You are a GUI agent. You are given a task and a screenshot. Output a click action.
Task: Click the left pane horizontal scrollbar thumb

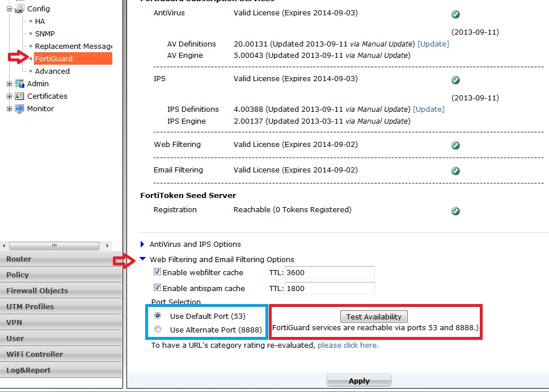(x=54, y=246)
